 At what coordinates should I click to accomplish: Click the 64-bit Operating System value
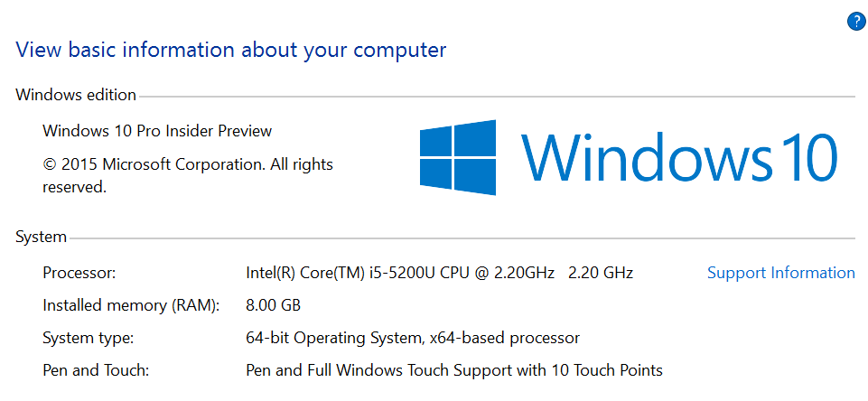413,338
